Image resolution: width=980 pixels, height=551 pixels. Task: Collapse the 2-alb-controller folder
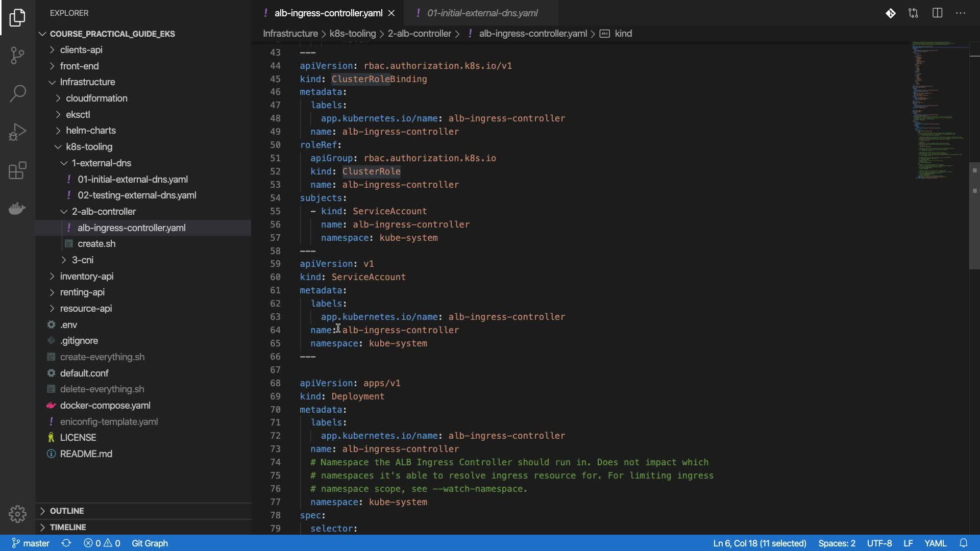click(x=104, y=211)
